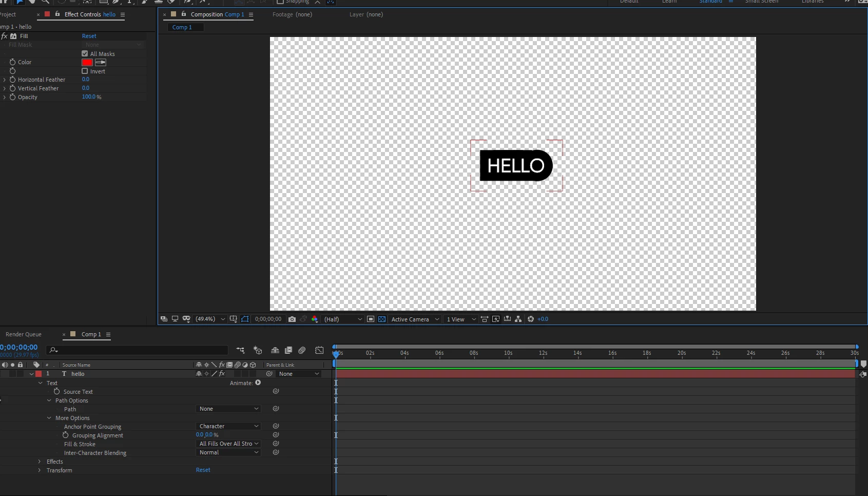Click the Standard workspace

coord(710,2)
